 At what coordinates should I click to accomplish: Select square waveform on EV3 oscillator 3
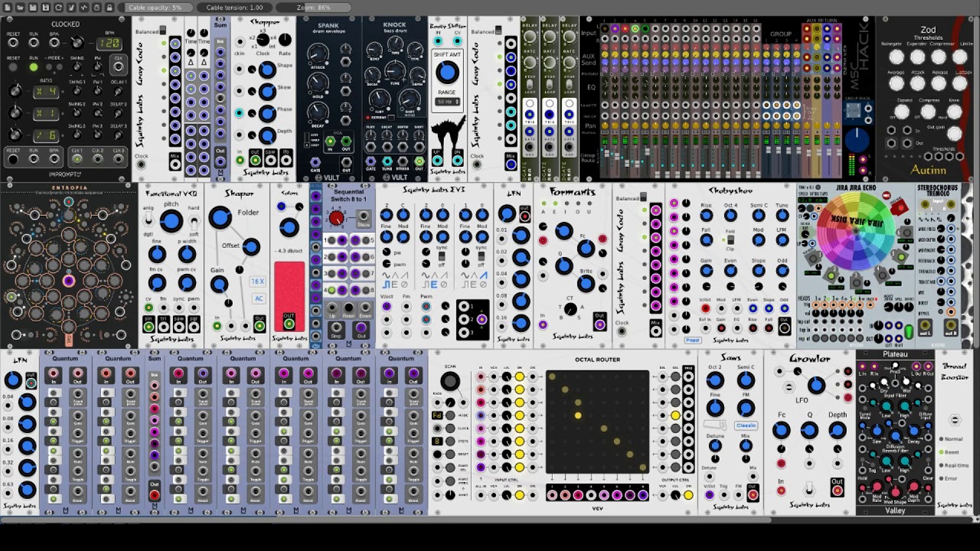coord(464,285)
